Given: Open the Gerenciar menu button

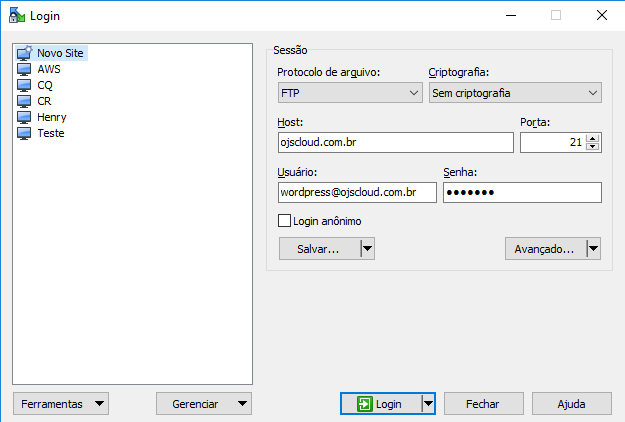Looking at the screenshot, I should [204, 404].
